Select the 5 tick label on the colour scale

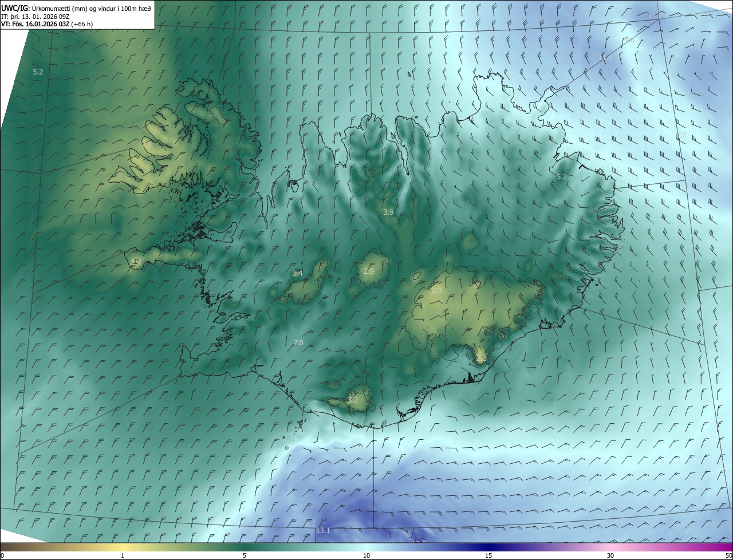(245, 555)
